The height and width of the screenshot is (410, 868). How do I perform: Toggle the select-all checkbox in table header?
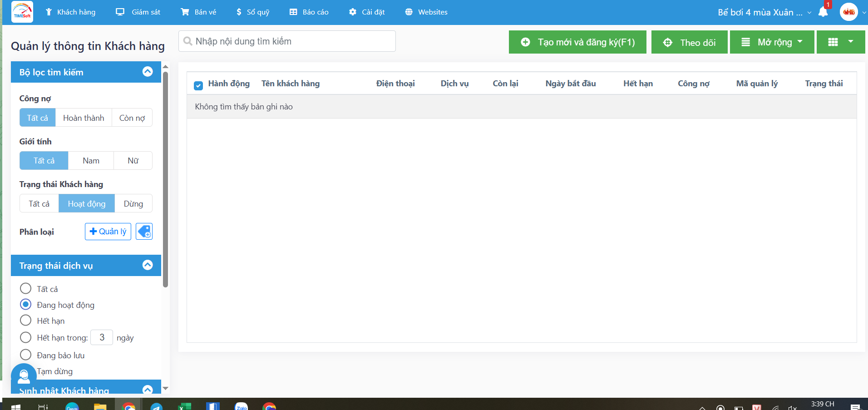point(198,85)
